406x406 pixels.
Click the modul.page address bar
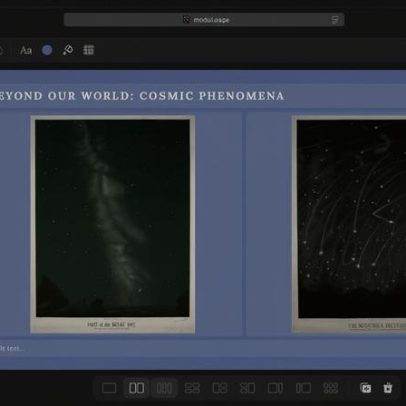pyautogui.click(x=204, y=20)
